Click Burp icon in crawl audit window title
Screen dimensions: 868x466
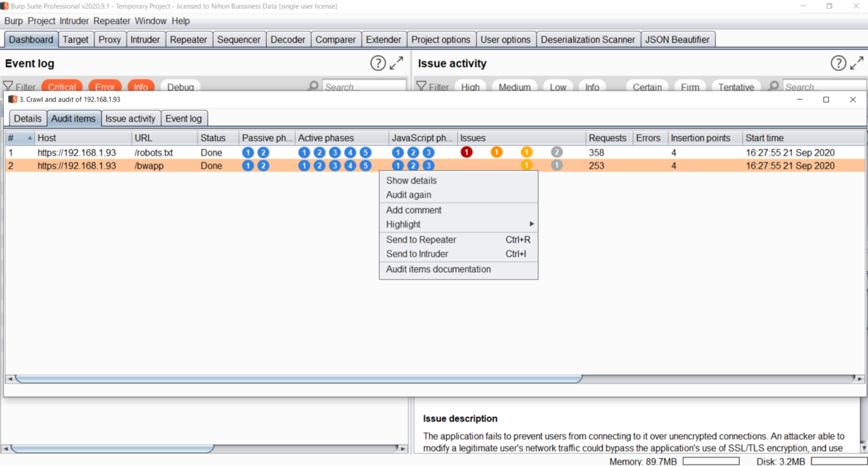pos(12,99)
